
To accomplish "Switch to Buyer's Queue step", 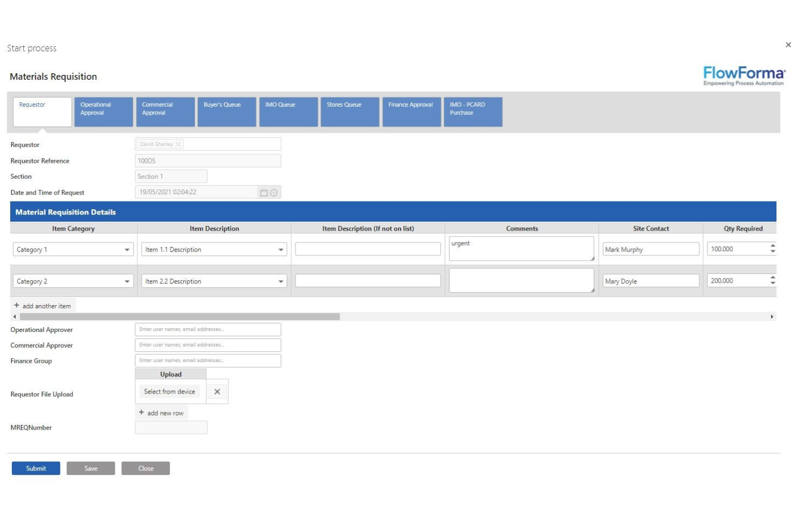I will 226,112.
